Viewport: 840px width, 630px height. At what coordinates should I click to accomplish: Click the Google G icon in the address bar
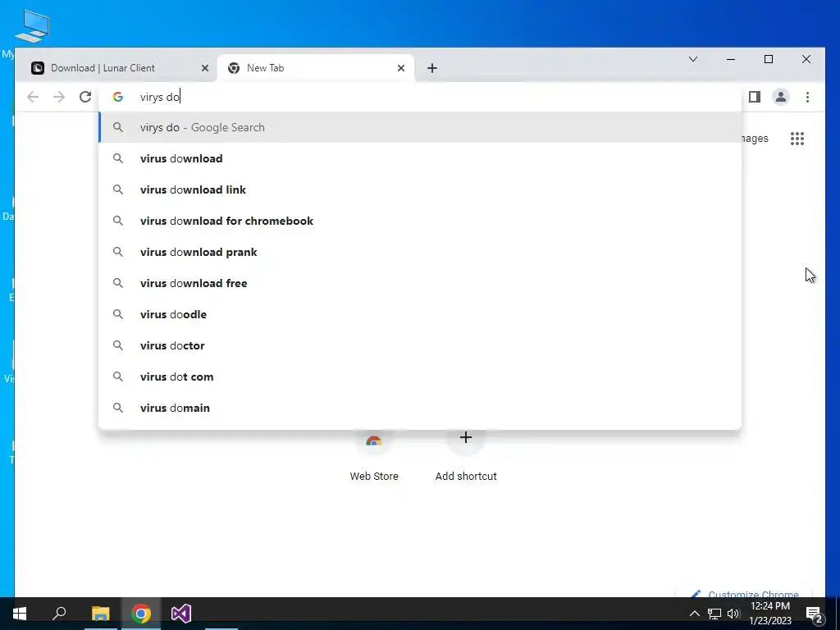118,97
